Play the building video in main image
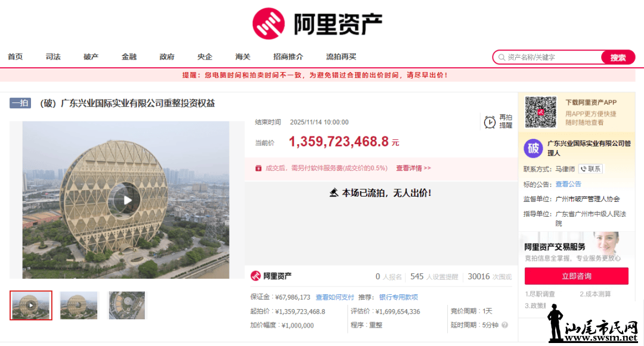The height and width of the screenshot is (346, 644). pos(128,200)
